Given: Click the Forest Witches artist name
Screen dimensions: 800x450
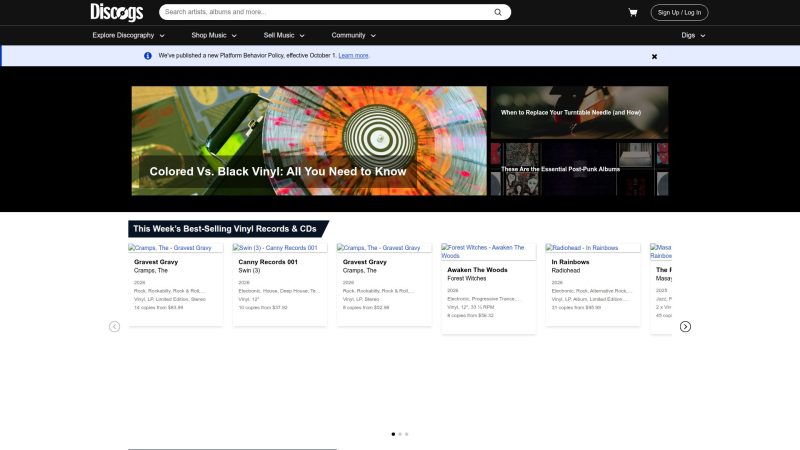Looking at the screenshot, I should [x=466, y=279].
